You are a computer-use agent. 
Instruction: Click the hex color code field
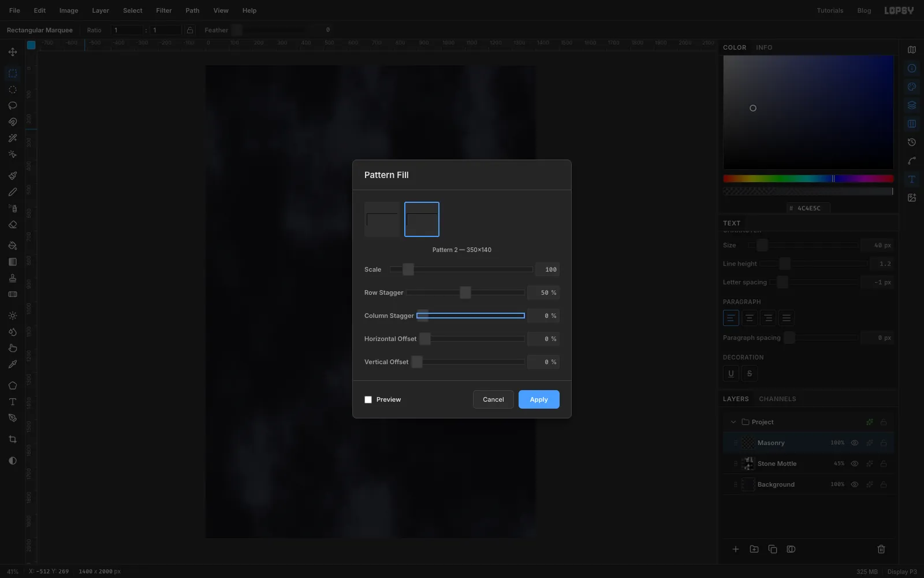[x=808, y=208]
